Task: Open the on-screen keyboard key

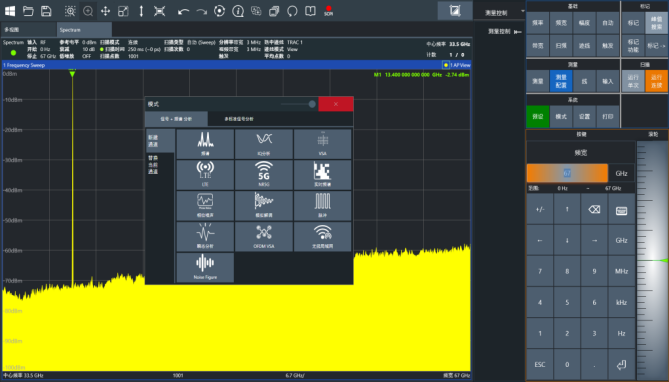Action: coord(621,209)
